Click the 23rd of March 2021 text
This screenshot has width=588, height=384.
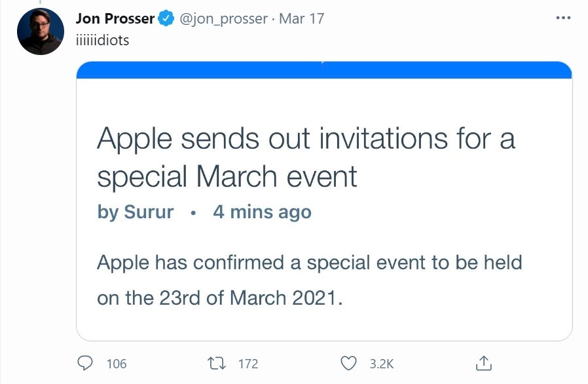click(x=250, y=298)
